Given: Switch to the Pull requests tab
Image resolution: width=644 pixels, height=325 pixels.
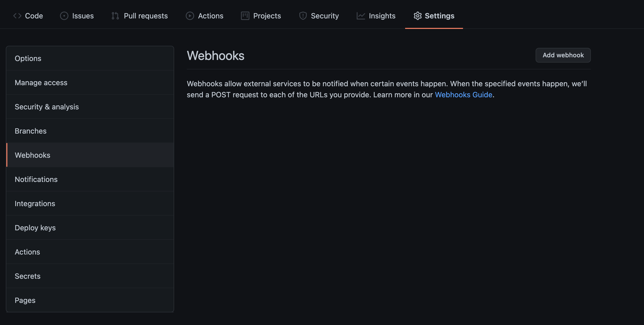Looking at the screenshot, I should click(x=145, y=16).
